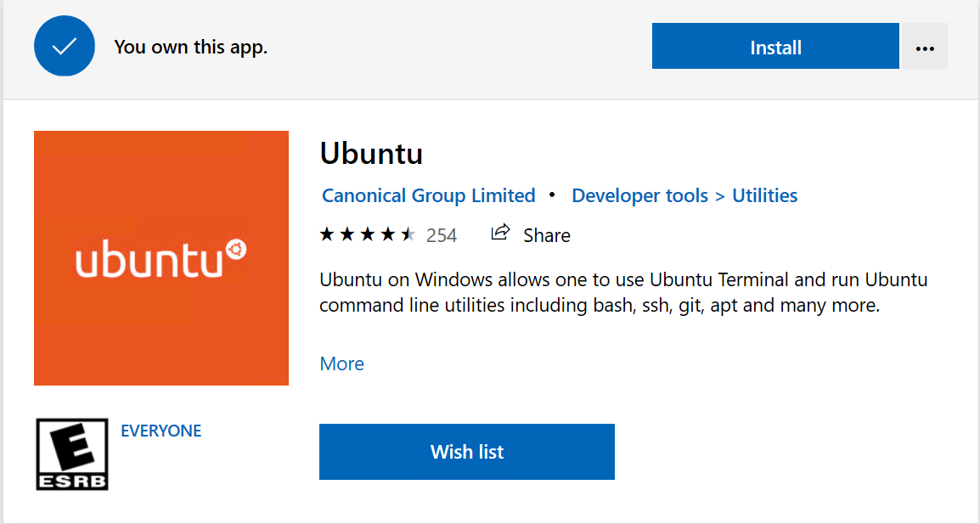Screen dimensions: 980x524
Task: Expand description with More link
Action: 341,363
